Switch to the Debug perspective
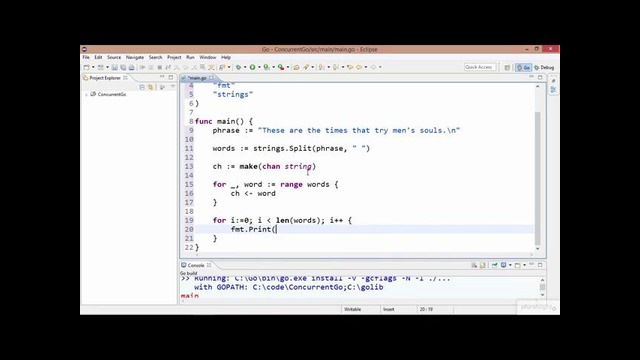The height and width of the screenshot is (360, 640). pos(544,67)
